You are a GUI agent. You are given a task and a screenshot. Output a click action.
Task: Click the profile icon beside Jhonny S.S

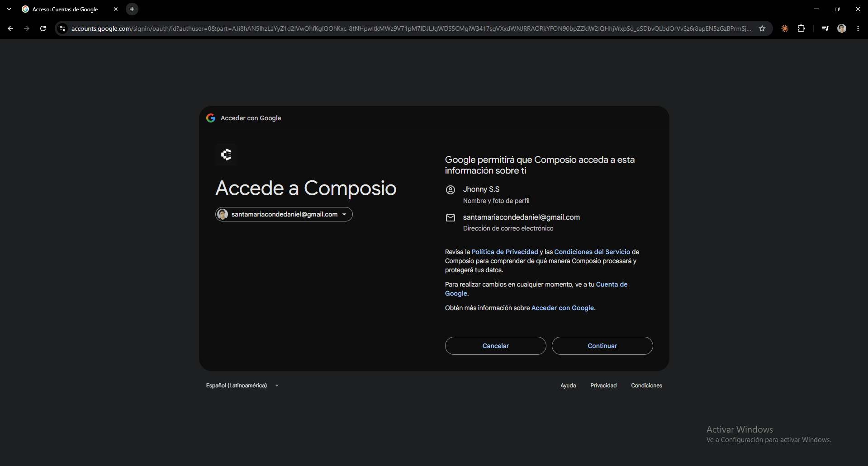[x=451, y=190]
